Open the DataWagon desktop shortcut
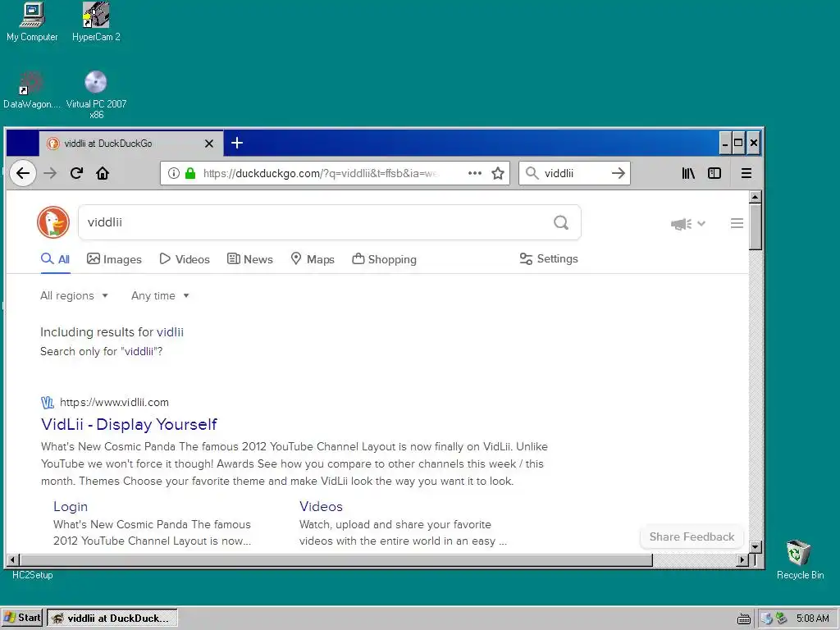Image resolution: width=840 pixels, height=630 pixels. (31, 89)
